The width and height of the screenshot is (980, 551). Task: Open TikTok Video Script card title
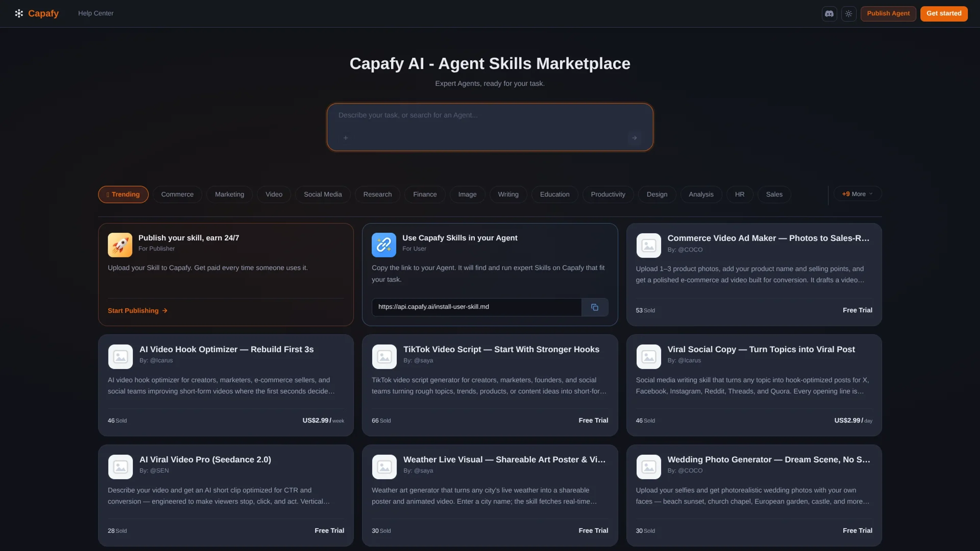point(501,349)
